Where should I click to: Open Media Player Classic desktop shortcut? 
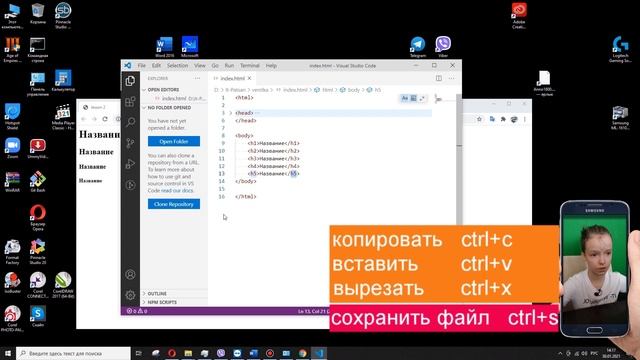click(63, 117)
